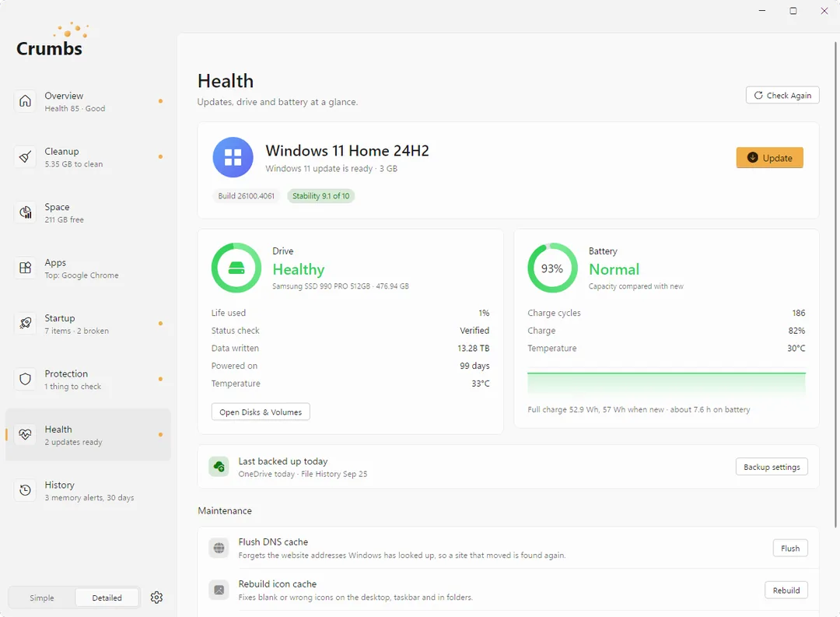The width and height of the screenshot is (840, 617).
Task: Minimize the Crumbs window
Action: click(x=761, y=11)
